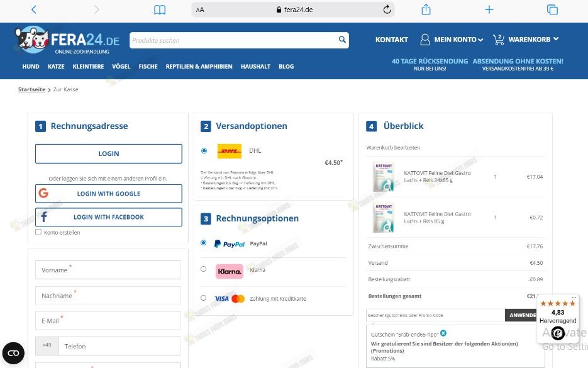Open the Safari bookmarks book icon

click(x=160, y=9)
